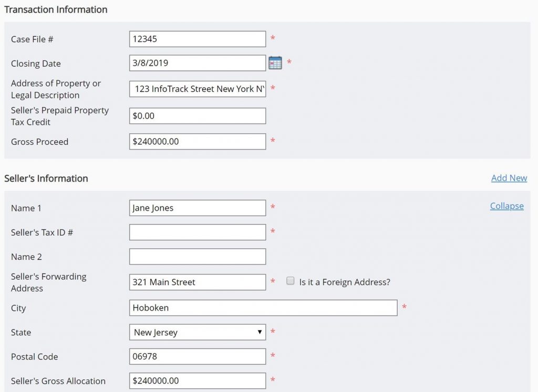Viewport: 538px width, 392px height.
Task: Select the Name 1 field showing Jane Jones
Action: tap(197, 207)
